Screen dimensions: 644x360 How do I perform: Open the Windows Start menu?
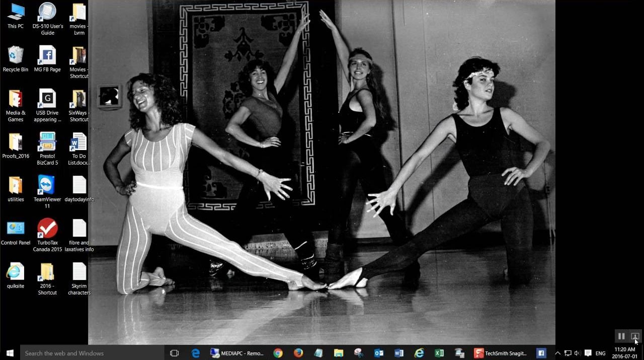coord(10,353)
